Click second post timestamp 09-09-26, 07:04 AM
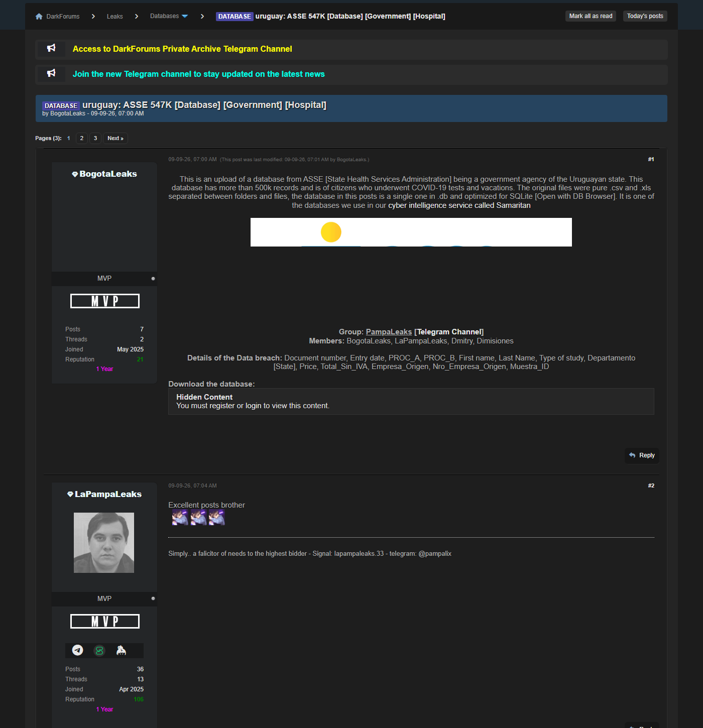The height and width of the screenshot is (728, 703). coord(192,486)
